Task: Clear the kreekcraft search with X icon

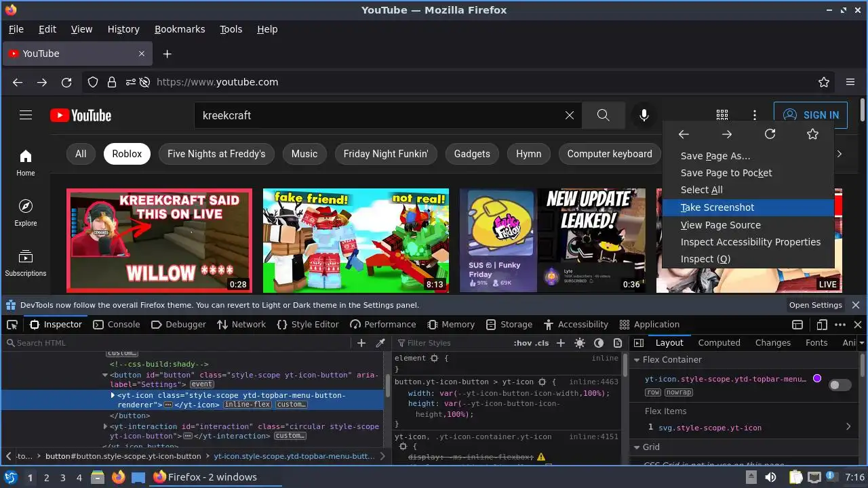Action: pyautogui.click(x=570, y=115)
